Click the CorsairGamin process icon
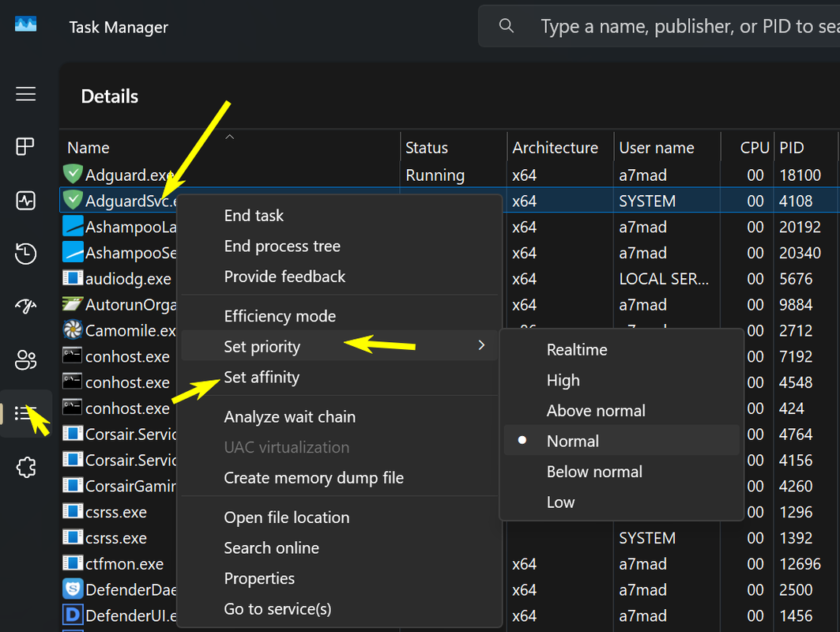Screen dimensions: 840x632 coord(73,485)
